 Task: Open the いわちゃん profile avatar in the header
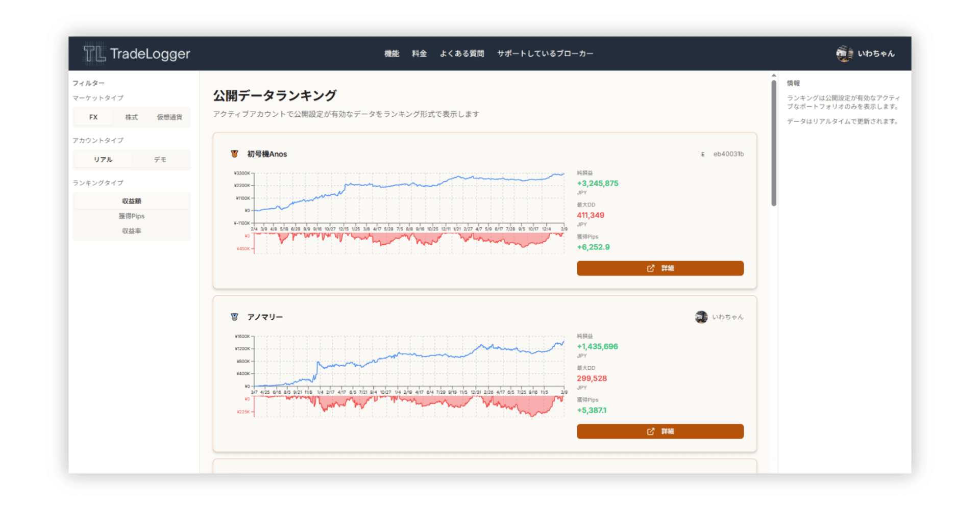point(844,53)
